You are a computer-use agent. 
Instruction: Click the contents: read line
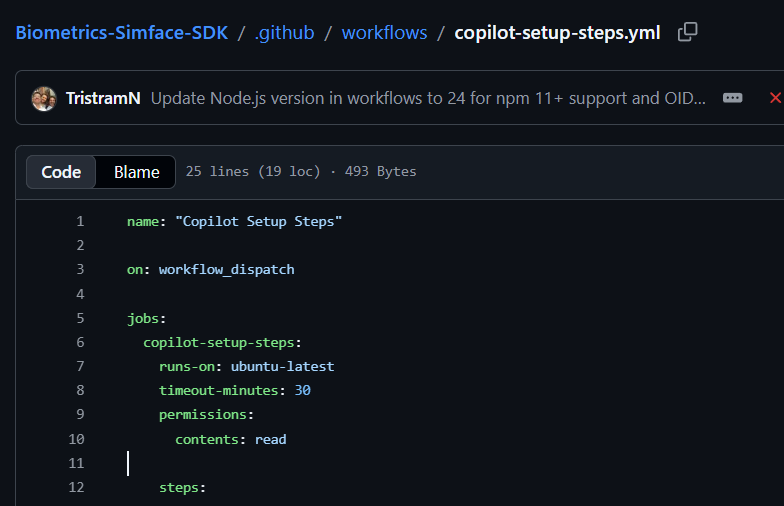(x=230, y=440)
